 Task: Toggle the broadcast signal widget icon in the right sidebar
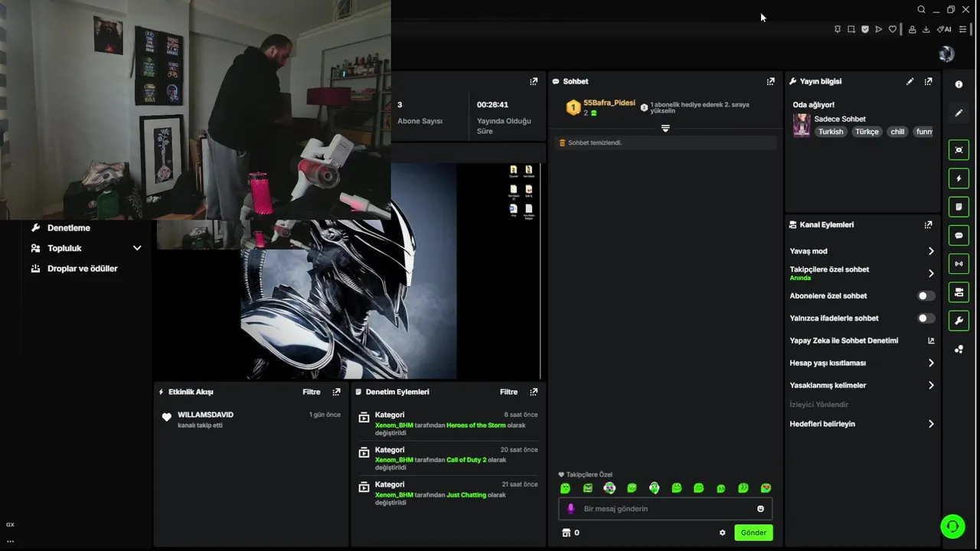point(959,263)
